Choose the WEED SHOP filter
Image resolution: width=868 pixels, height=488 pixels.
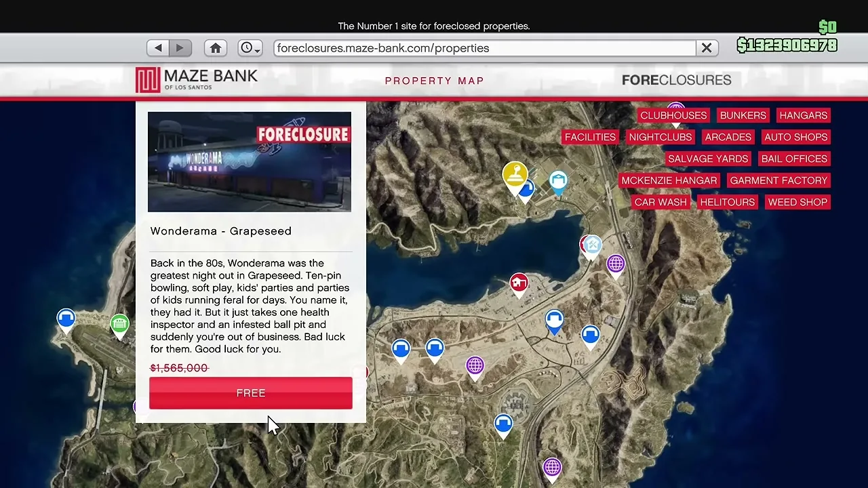pyautogui.click(x=797, y=202)
